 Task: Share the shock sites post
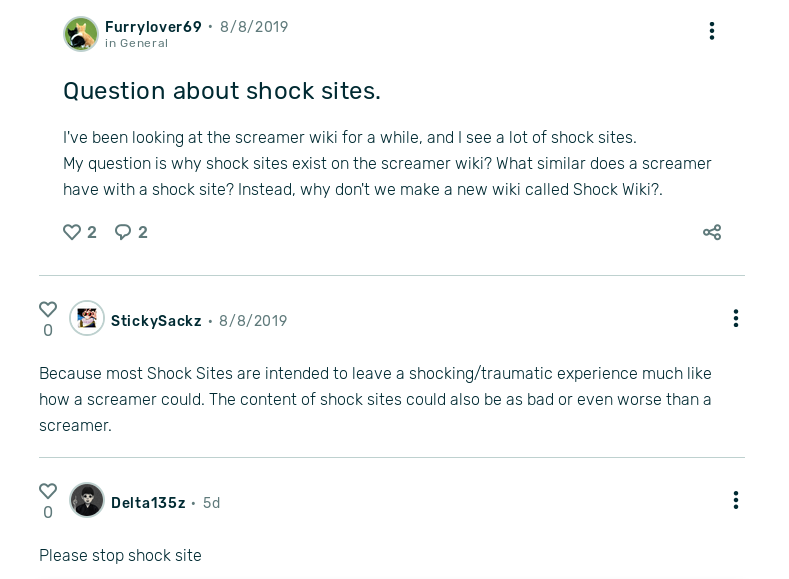[x=712, y=232]
